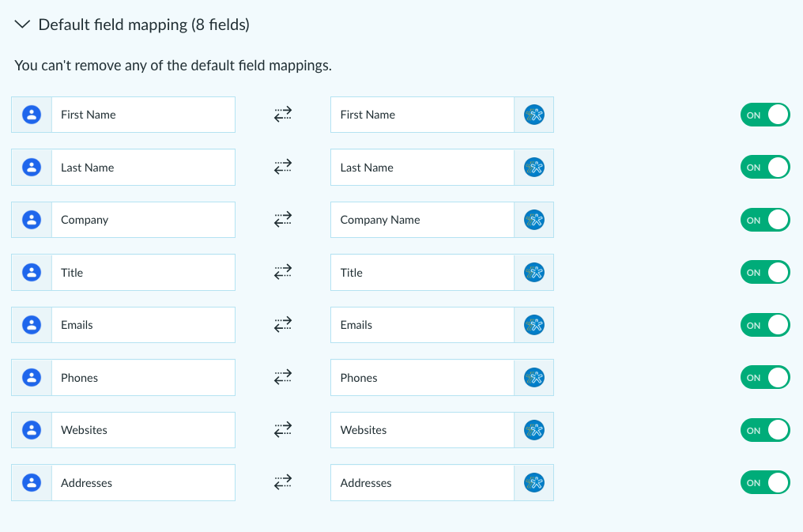The height and width of the screenshot is (532, 803).
Task: Click the blue app icon next to Company Name
Action: pos(534,220)
